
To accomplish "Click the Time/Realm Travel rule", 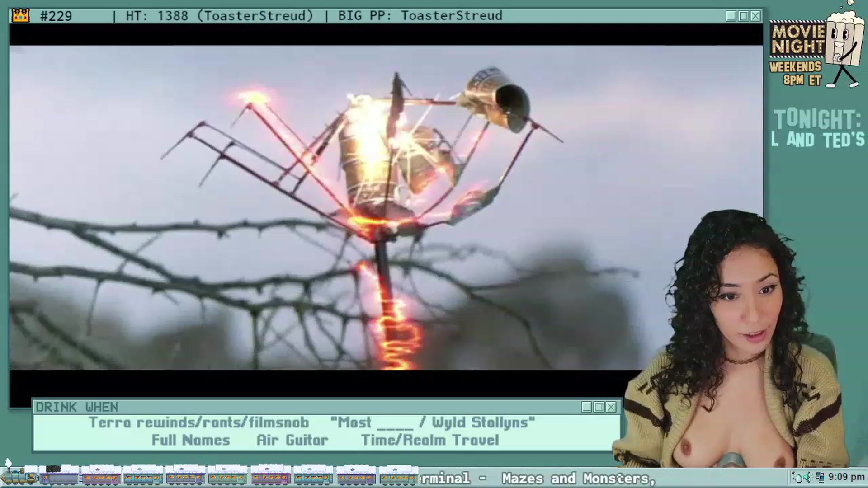I will point(430,440).
